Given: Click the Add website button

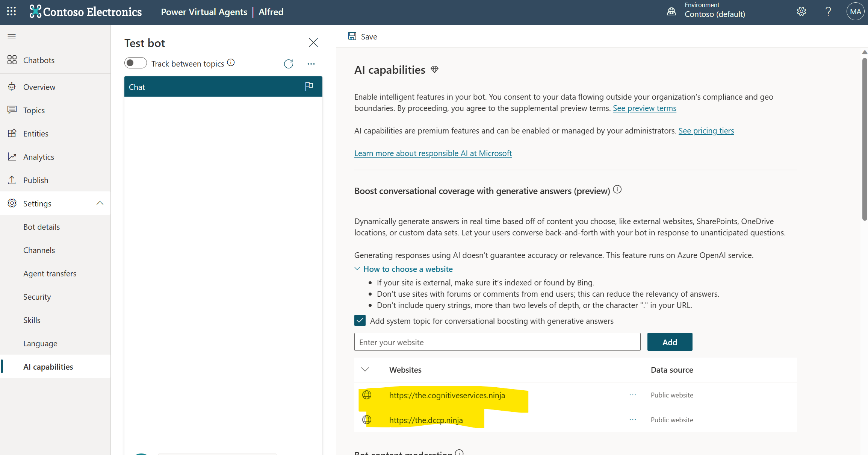Looking at the screenshot, I should click(670, 342).
